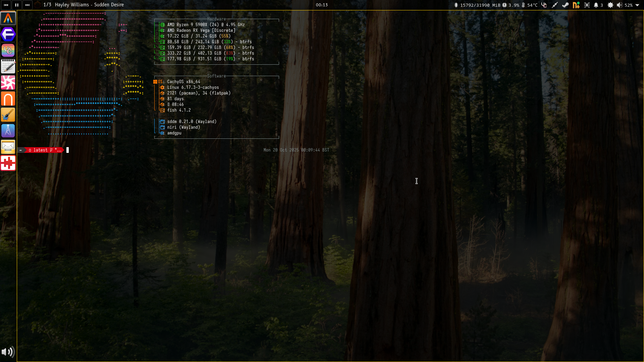The image size is (644, 362).
Task: Go back to the previous track
Action: click(x=6, y=5)
